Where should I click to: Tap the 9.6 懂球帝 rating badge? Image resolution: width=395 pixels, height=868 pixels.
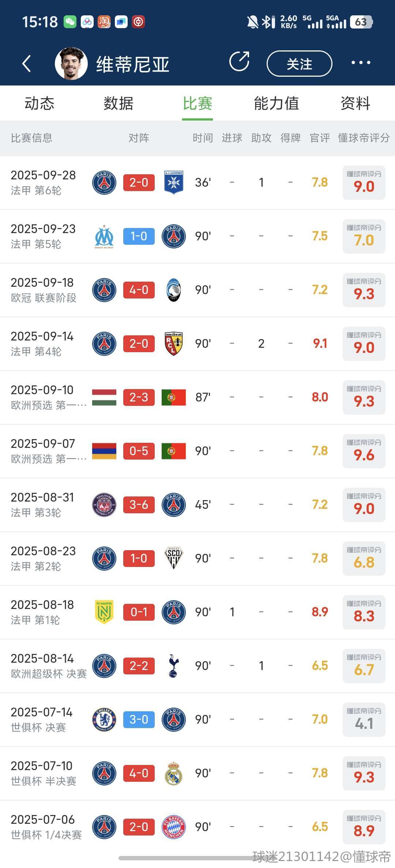point(364,451)
